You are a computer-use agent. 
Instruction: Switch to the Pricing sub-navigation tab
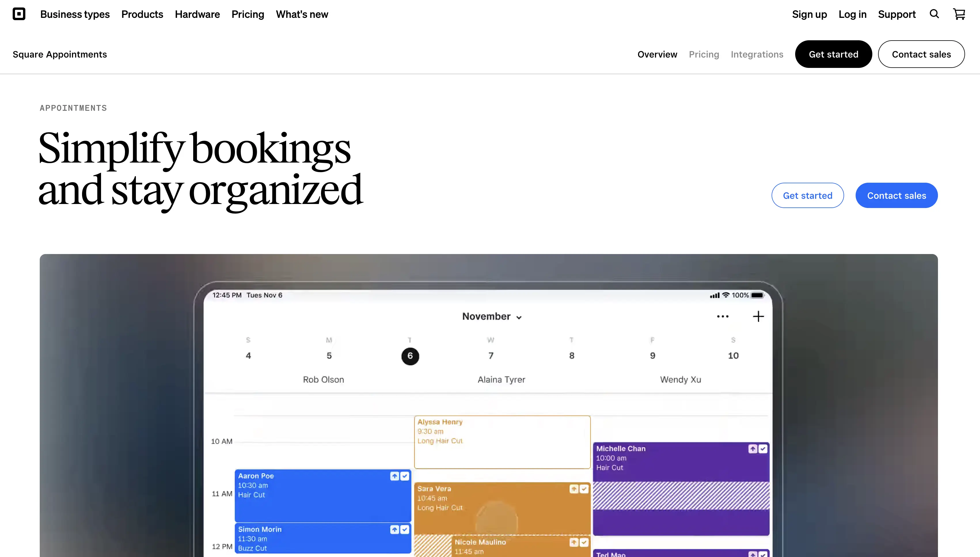click(704, 54)
